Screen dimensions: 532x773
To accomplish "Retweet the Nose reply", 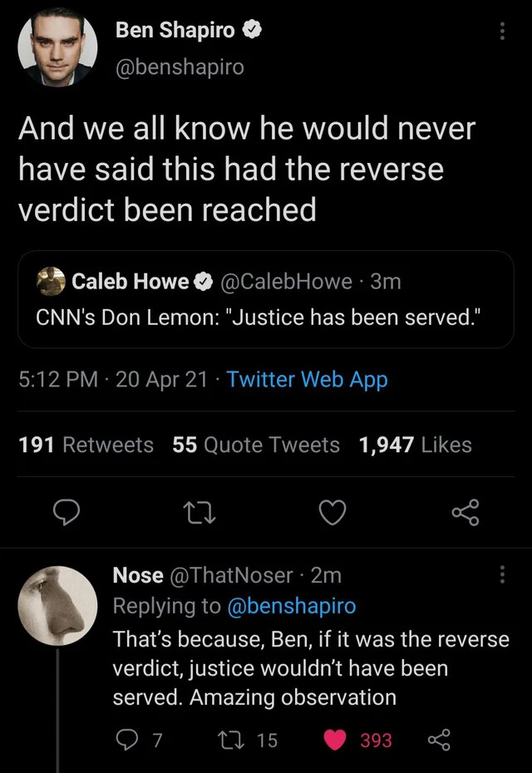I will pos(227,740).
